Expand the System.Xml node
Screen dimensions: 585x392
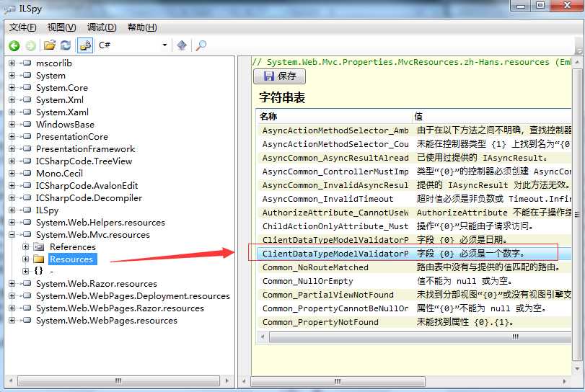(x=12, y=100)
